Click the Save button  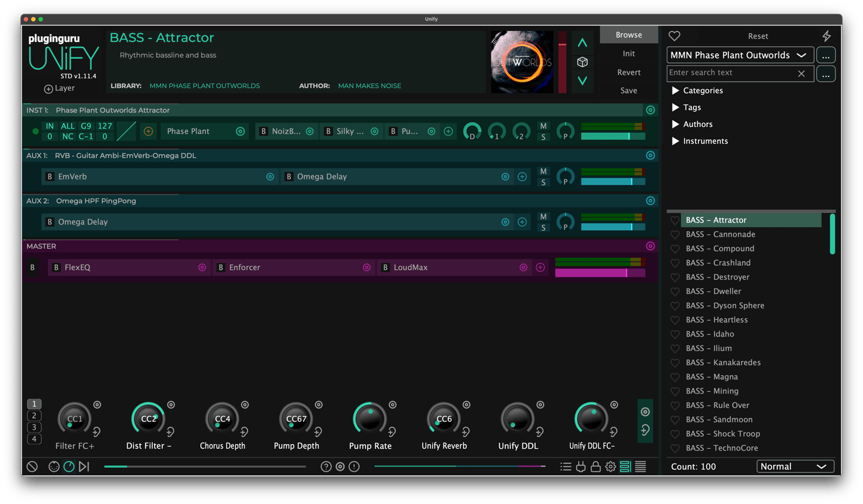[x=629, y=90]
